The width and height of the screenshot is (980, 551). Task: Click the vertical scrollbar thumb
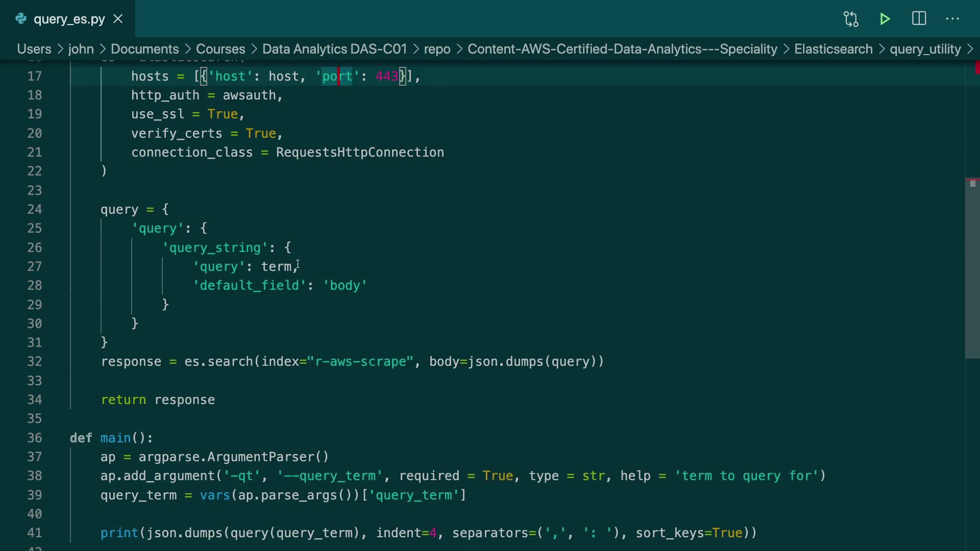972,268
